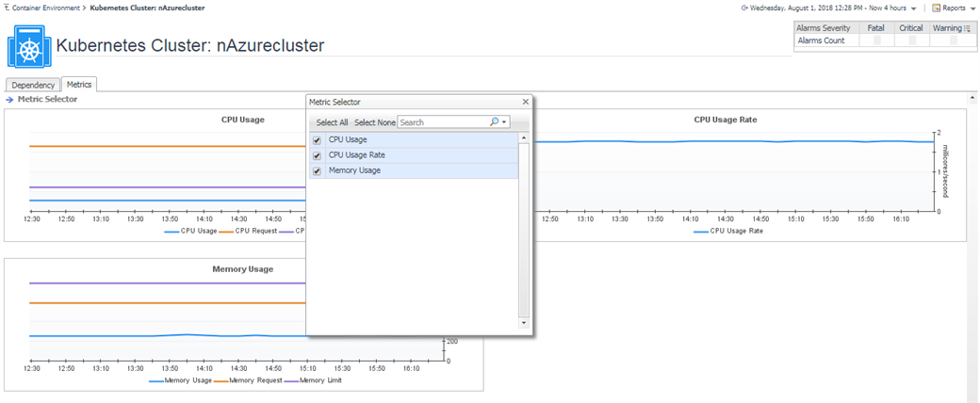Uncheck the Memory Usage checkbox
This screenshot has width=980, height=403.
[317, 171]
